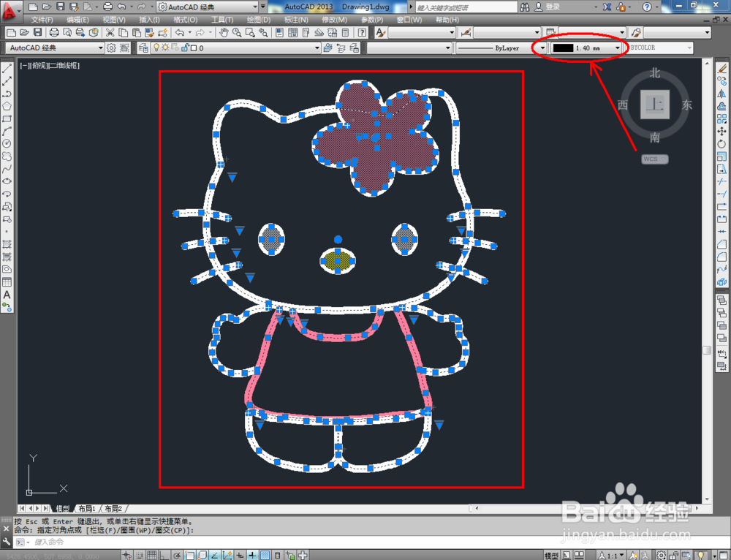Open the 绘图(D) menu
731x560 pixels.
pos(258,20)
